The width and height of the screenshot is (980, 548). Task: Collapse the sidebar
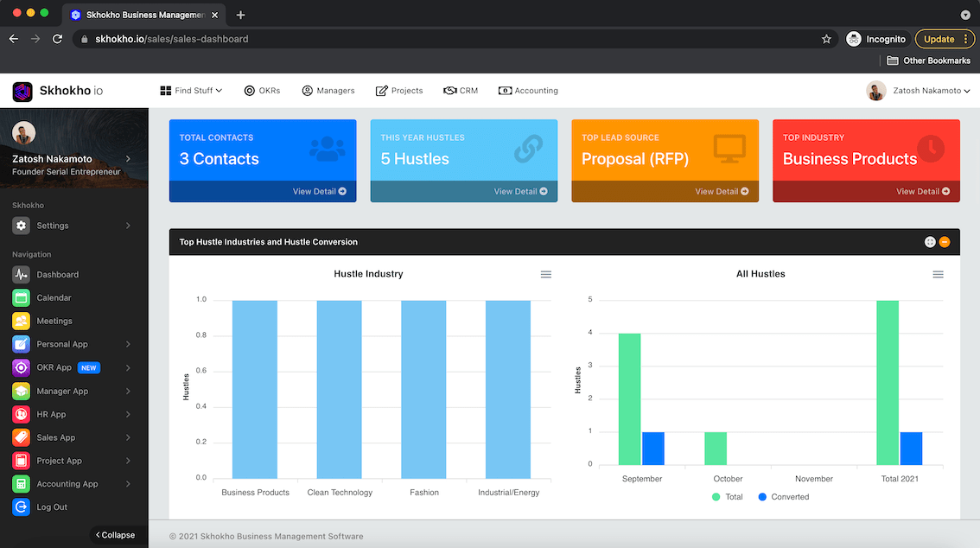116,535
